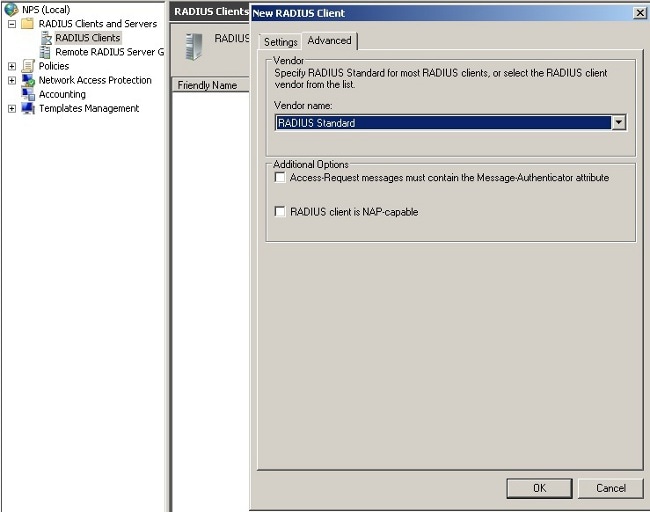Enable Message-Authenticator attribute requirement checkbox
650x512 pixels.
(x=280, y=177)
